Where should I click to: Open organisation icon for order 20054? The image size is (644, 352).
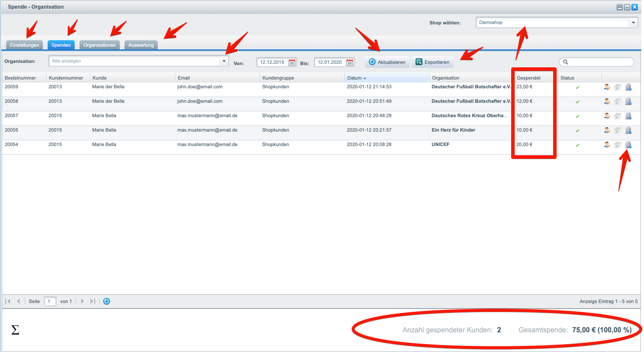(x=628, y=145)
